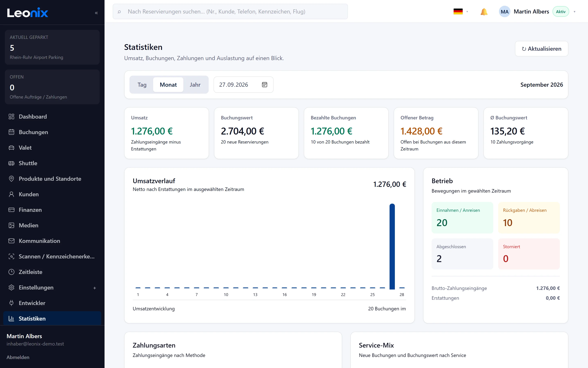588x368 pixels.
Task: Click the Dashboard grid icon
Action: [11, 117]
